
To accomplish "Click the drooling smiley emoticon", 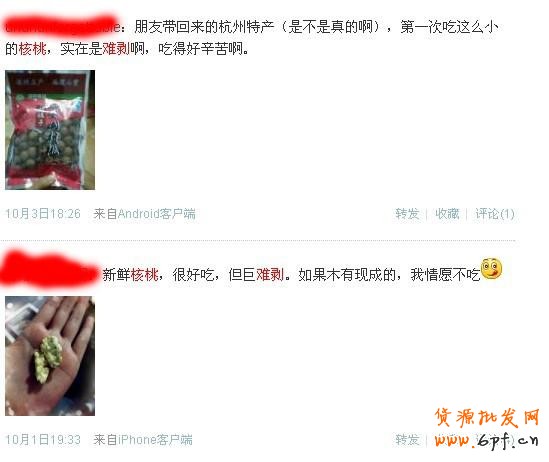I will [492, 269].
